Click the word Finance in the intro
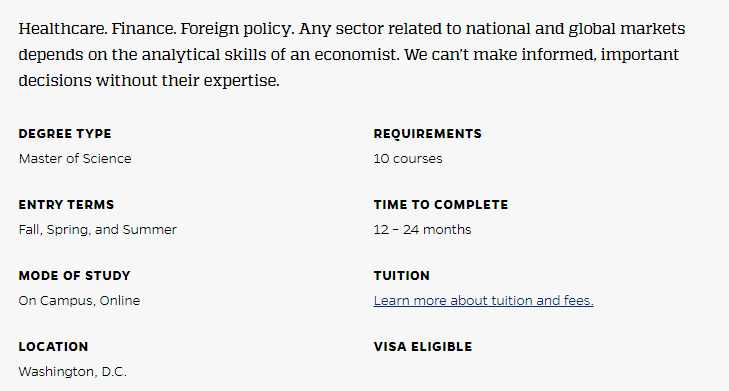Screen dimensions: 729x391 pos(144,29)
